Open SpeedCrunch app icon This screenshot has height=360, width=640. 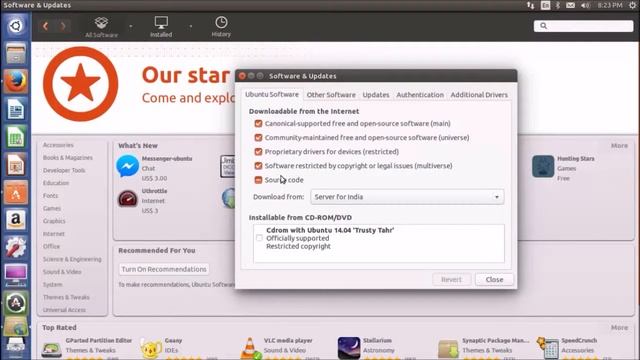(548, 348)
